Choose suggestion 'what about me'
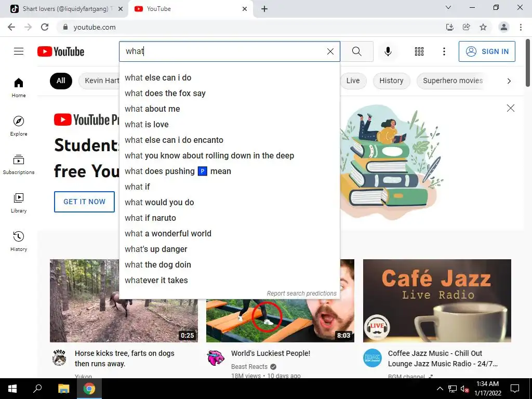The height and width of the screenshot is (399, 532). 229,109
